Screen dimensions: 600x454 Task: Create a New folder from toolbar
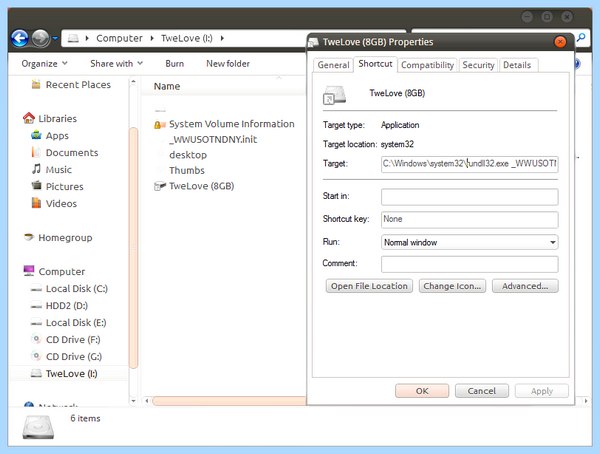(x=228, y=64)
